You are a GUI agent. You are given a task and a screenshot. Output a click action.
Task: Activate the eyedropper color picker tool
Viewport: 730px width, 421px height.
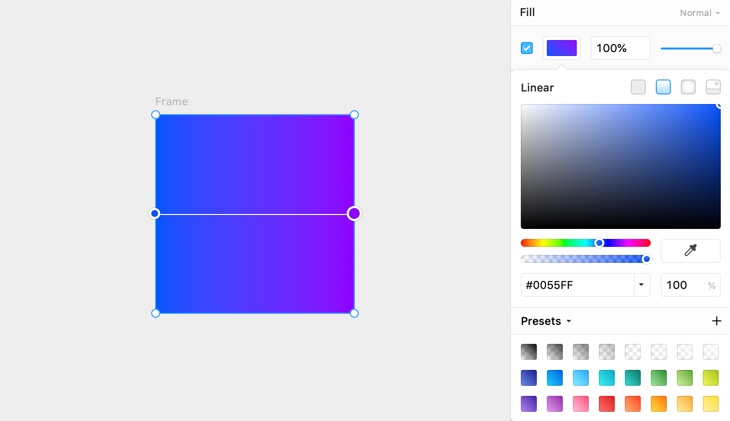coord(690,251)
